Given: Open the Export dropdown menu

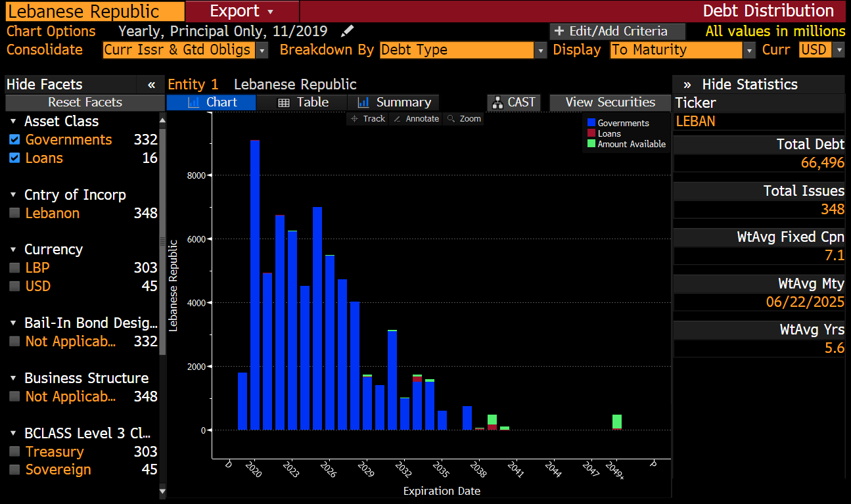Looking at the screenshot, I should click(x=242, y=11).
